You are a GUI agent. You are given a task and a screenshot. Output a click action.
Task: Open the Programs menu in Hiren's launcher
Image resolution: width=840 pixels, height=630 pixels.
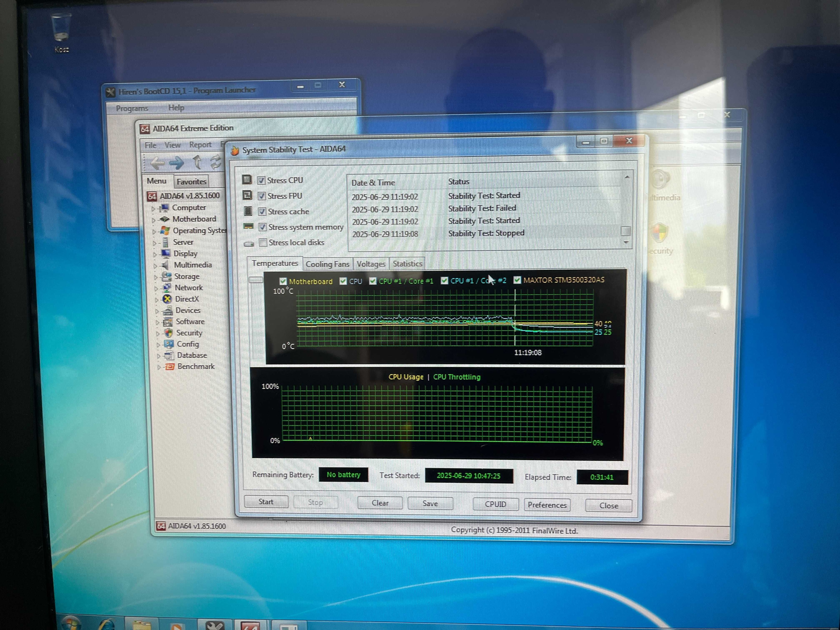click(132, 109)
